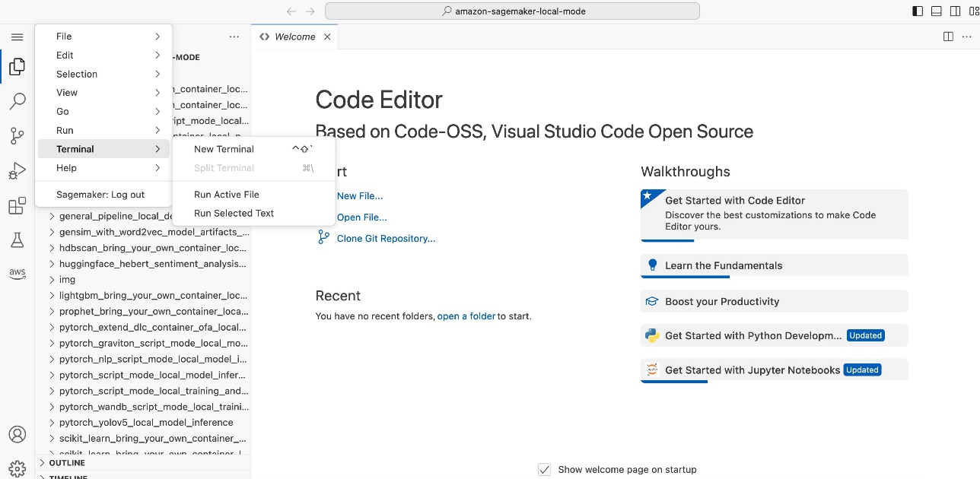This screenshot has height=479, width=980.
Task: Open Get Started with Jupyter Notebooks walkthrough
Action: pos(775,370)
